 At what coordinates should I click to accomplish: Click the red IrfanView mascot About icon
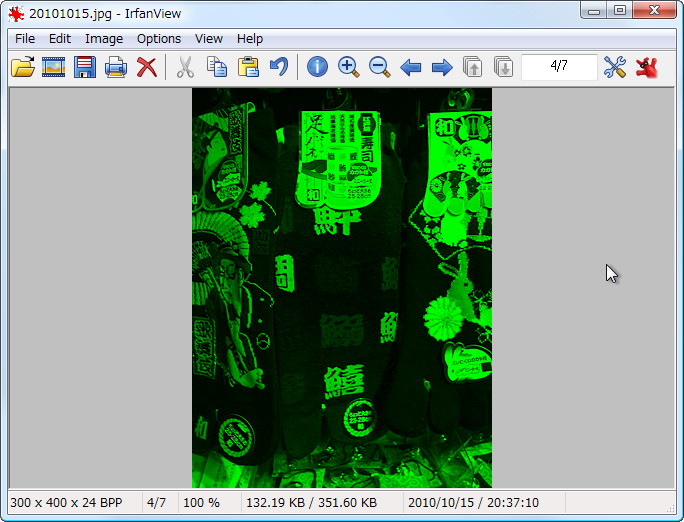pos(646,67)
